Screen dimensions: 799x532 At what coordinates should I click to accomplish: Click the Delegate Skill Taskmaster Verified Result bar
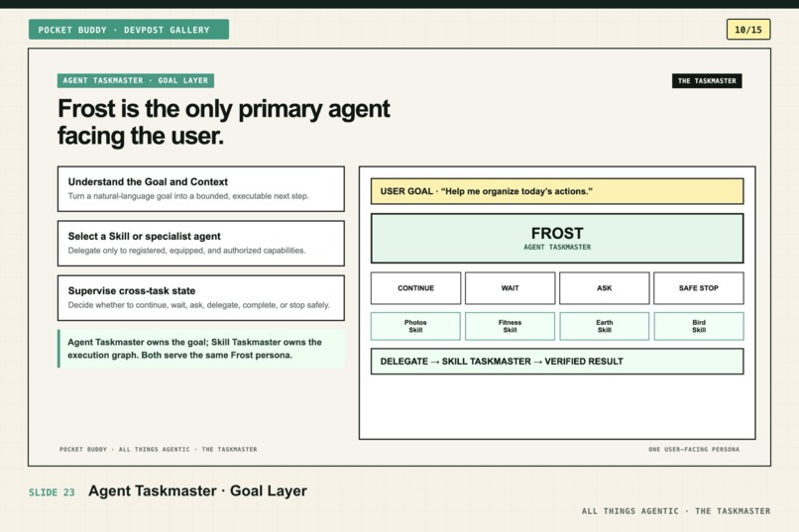557,362
